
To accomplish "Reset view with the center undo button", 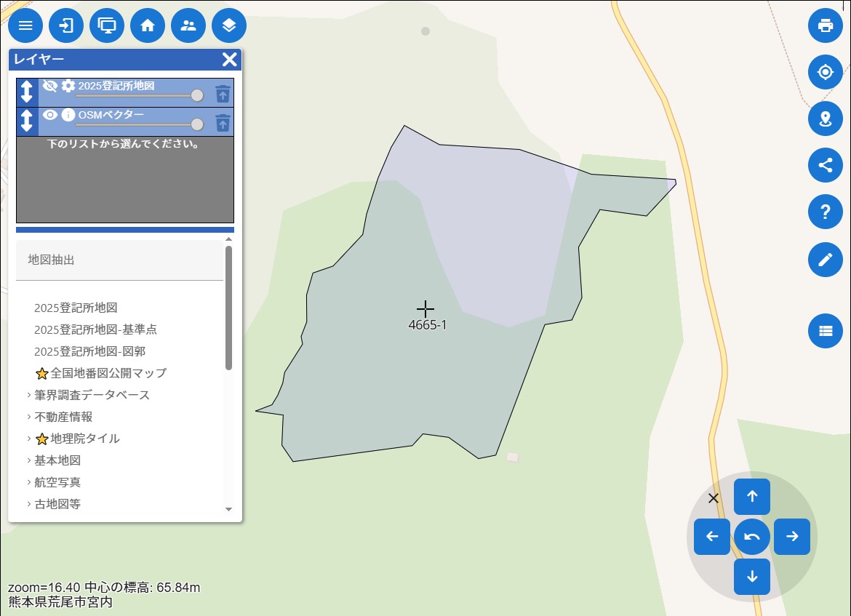I will tap(752, 537).
